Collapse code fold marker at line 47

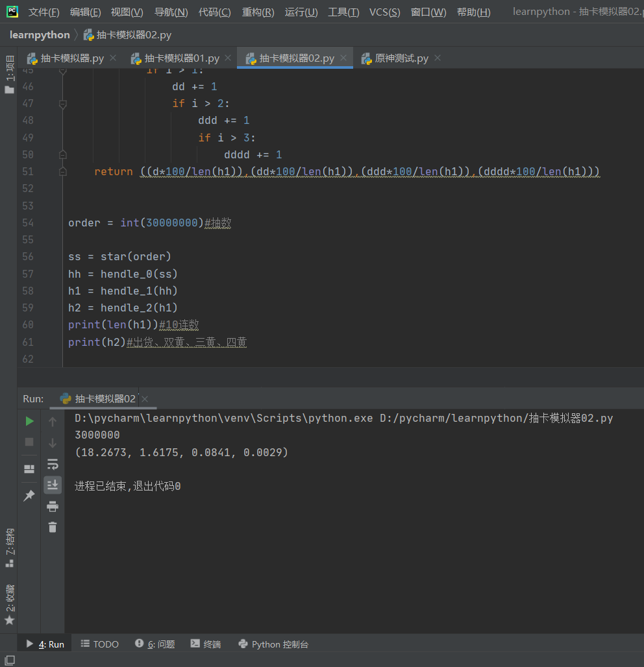pos(62,104)
